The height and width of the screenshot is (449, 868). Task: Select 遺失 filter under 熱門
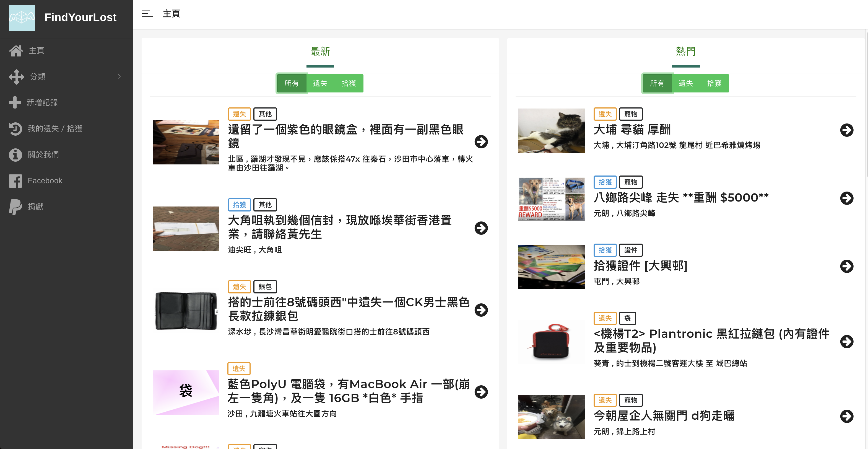click(x=685, y=83)
